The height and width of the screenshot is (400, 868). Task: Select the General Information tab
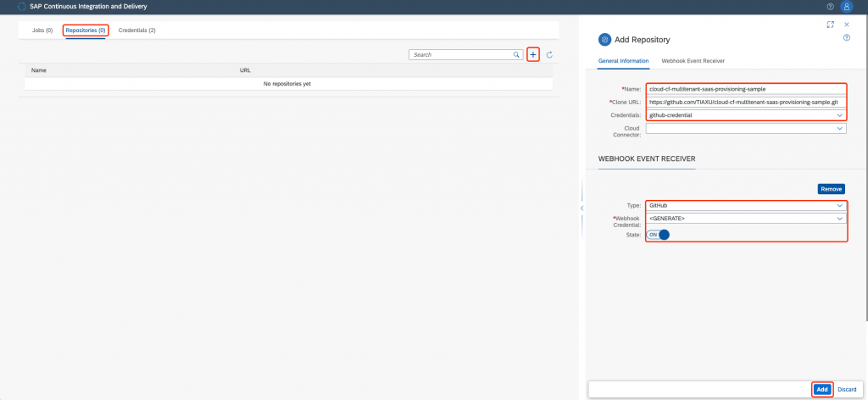coord(623,61)
